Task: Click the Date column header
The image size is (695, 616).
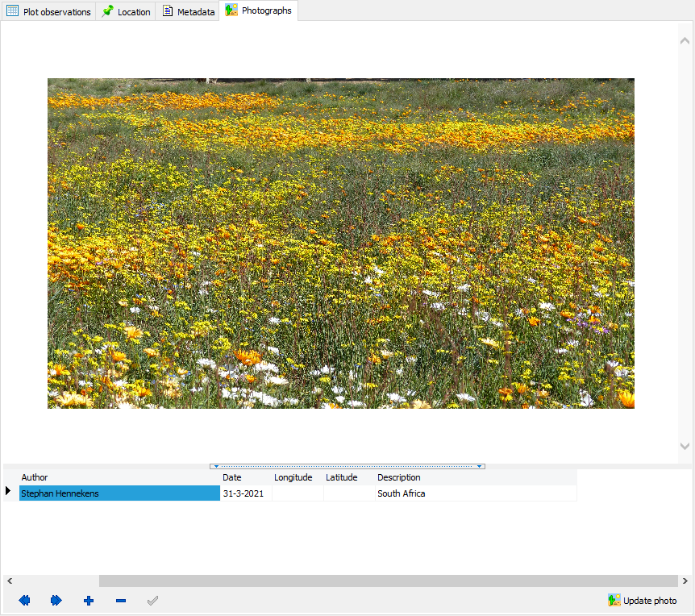Action: click(245, 477)
